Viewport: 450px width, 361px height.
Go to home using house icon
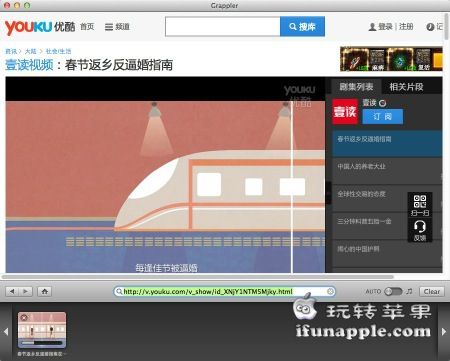click(x=45, y=292)
